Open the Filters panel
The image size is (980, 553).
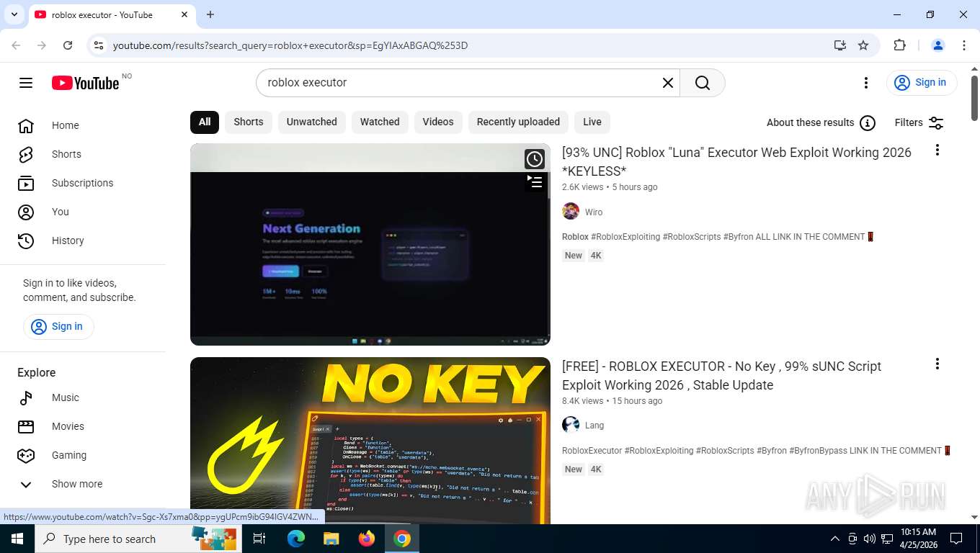pyautogui.click(x=919, y=122)
